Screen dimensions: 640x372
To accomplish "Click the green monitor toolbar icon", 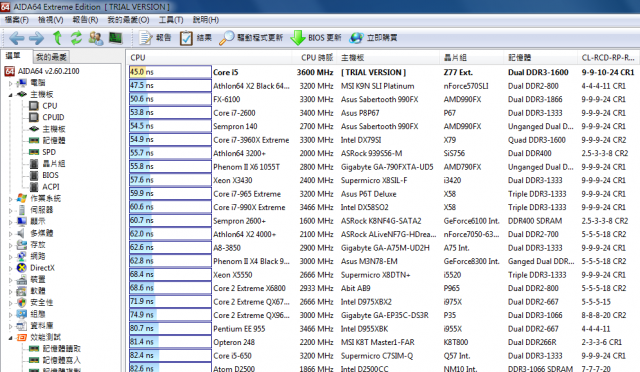I will (x=116, y=38).
